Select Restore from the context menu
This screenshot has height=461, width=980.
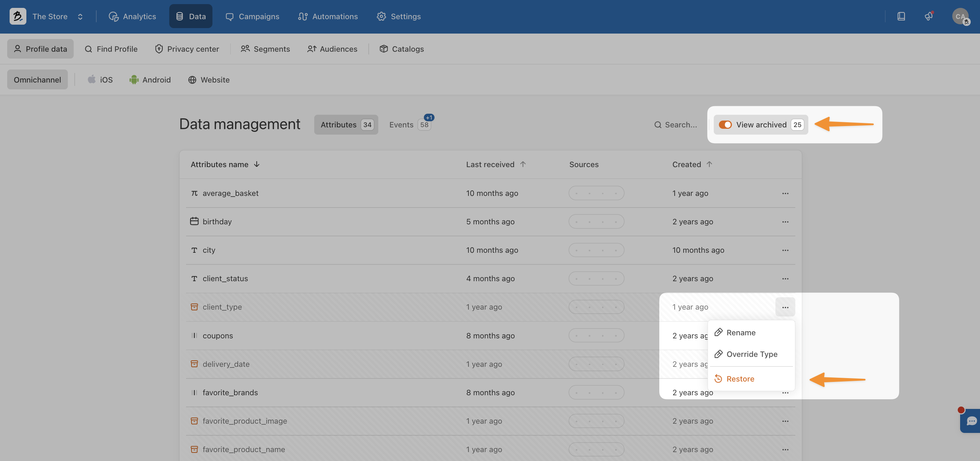tap(740, 379)
